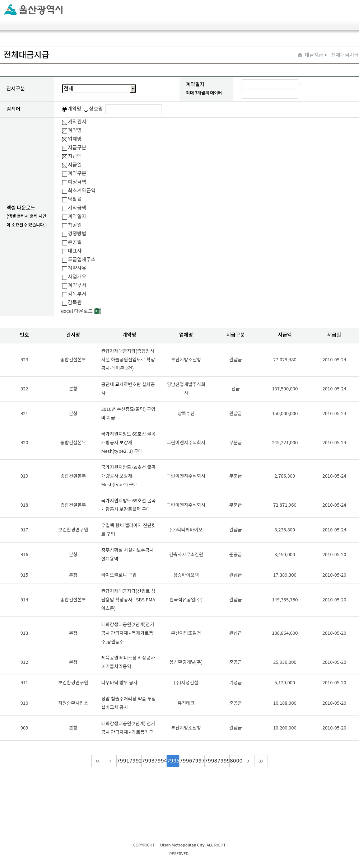This screenshot has height=868, width=359.
Task: Jump to last page with double-right arrows
Action: click(x=261, y=761)
